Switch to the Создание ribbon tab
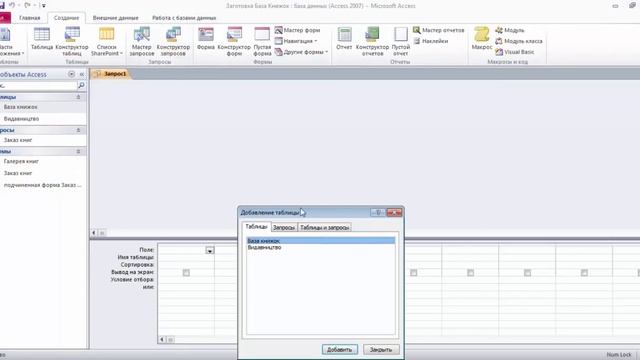The height and width of the screenshot is (360, 640). coord(67,18)
